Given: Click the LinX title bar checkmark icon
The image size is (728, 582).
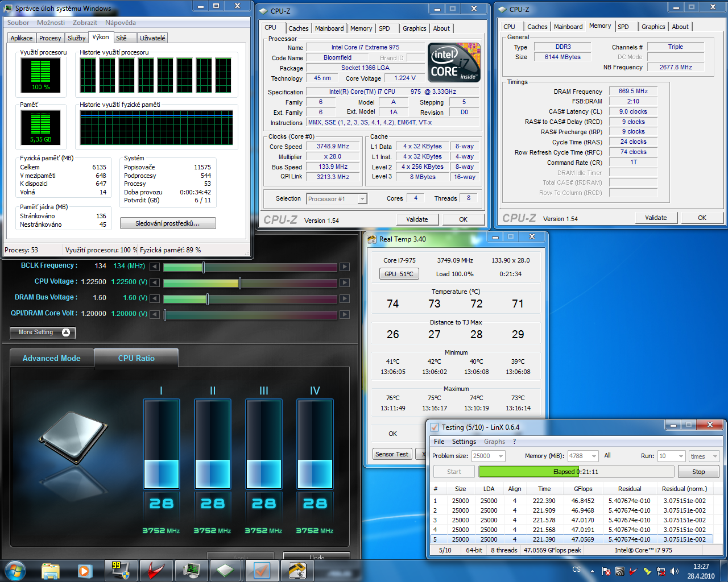Looking at the screenshot, I should click(x=435, y=427).
